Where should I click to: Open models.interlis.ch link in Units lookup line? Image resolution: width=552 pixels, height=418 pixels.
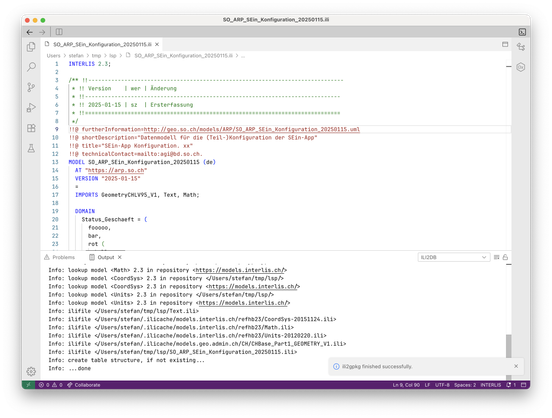pyautogui.click(x=243, y=303)
